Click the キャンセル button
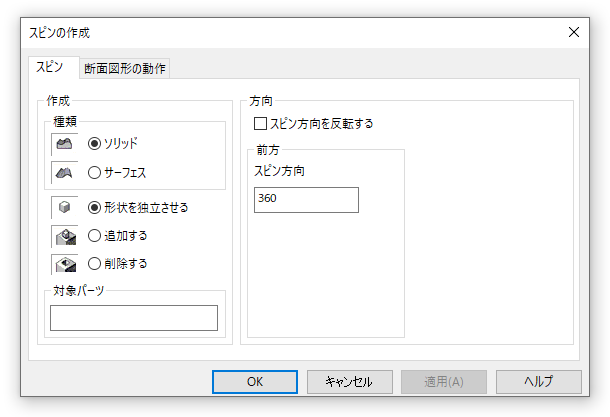 pos(349,382)
